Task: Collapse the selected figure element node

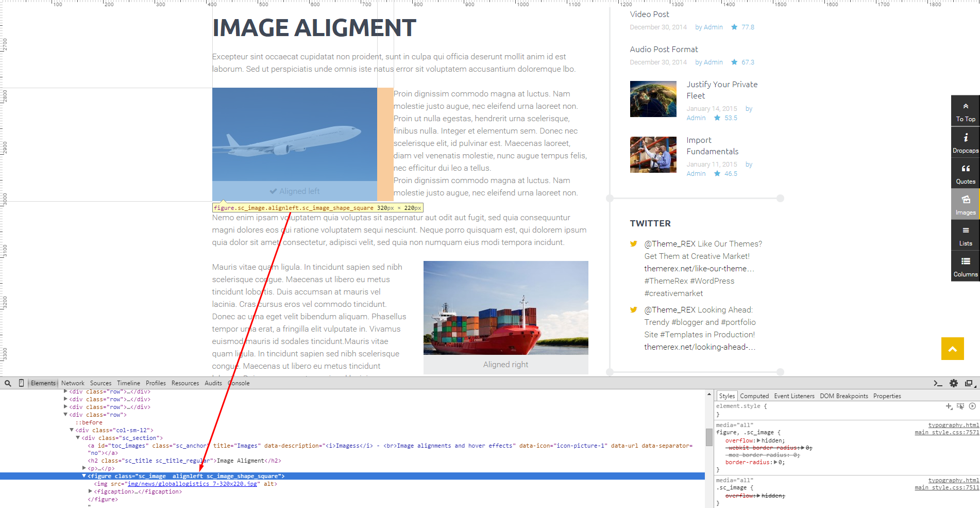Action: coord(84,476)
